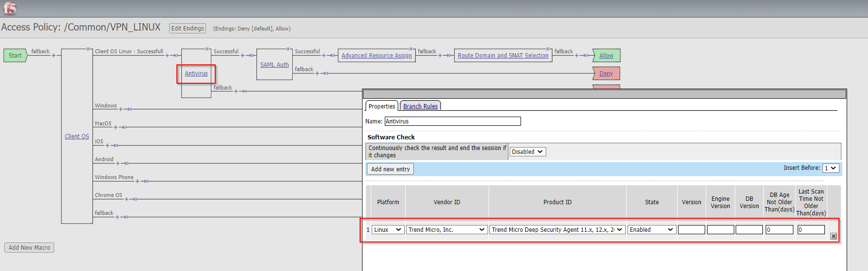The image size is (868, 271).
Task: Click the green Start node
Action: click(x=15, y=56)
